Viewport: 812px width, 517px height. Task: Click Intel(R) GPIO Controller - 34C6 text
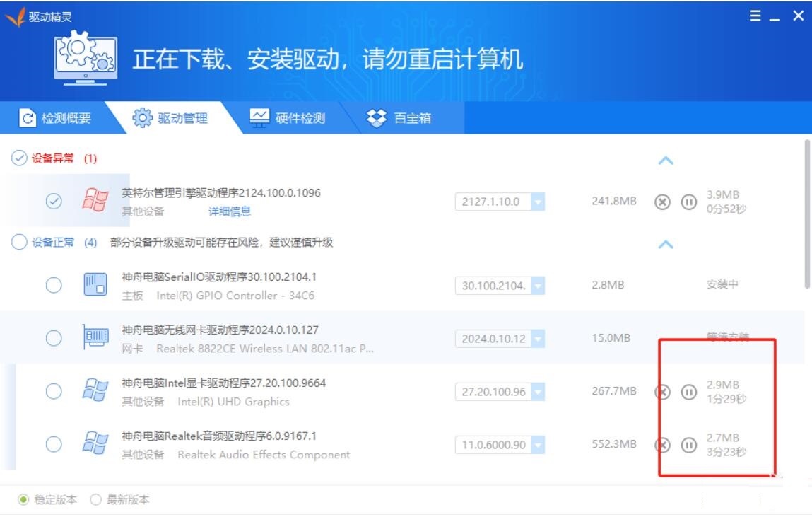(235, 296)
